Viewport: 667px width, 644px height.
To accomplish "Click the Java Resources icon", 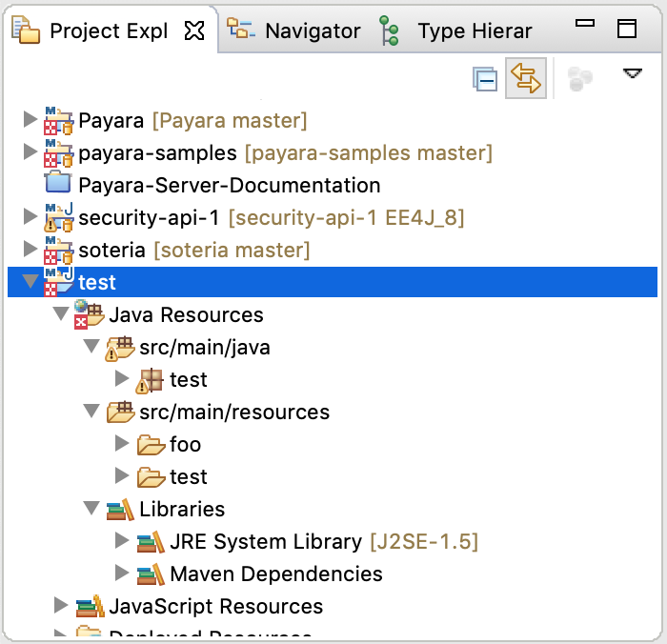I will coord(89,314).
